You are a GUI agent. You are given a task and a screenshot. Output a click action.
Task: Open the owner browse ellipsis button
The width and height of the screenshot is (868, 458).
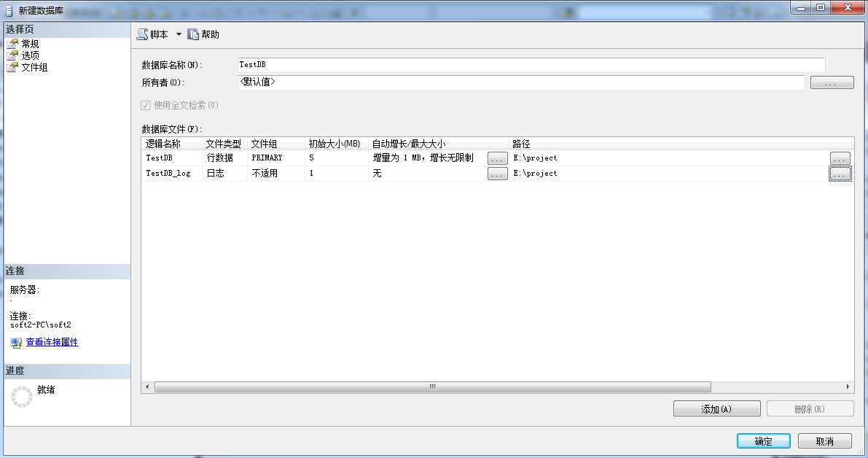pyautogui.click(x=832, y=82)
